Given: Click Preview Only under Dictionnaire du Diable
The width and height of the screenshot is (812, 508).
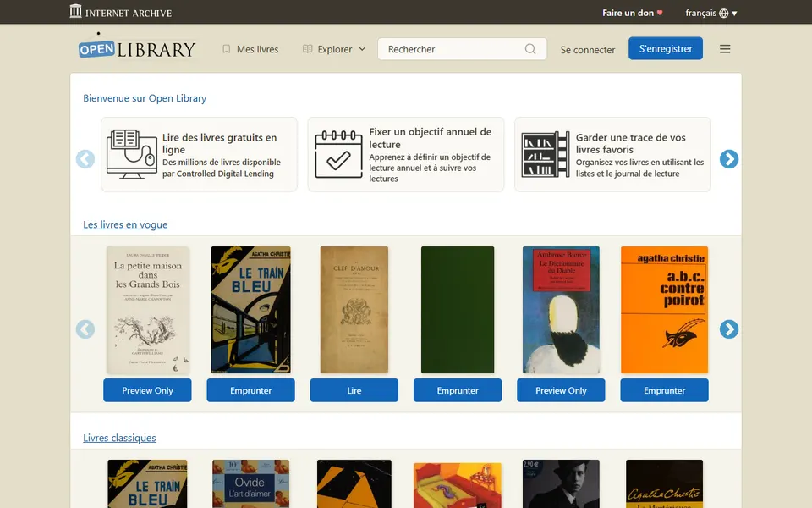Looking at the screenshot, I should coord(561,390).
